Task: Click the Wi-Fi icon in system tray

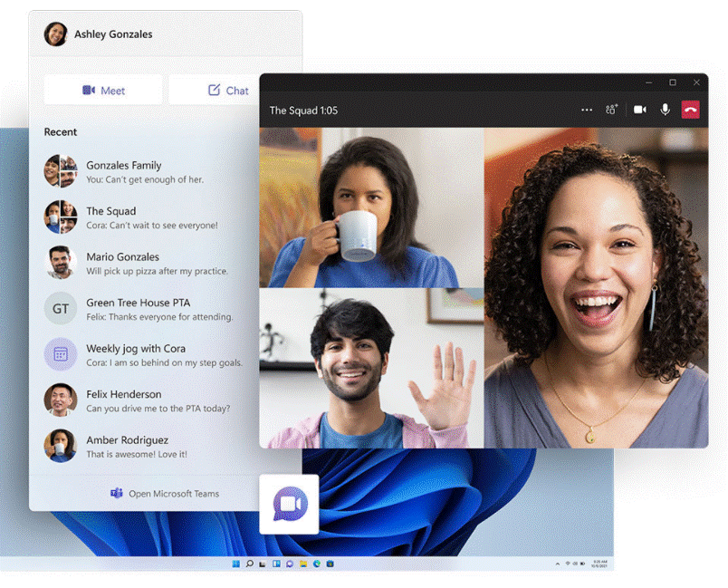Action: pos(568,564)
